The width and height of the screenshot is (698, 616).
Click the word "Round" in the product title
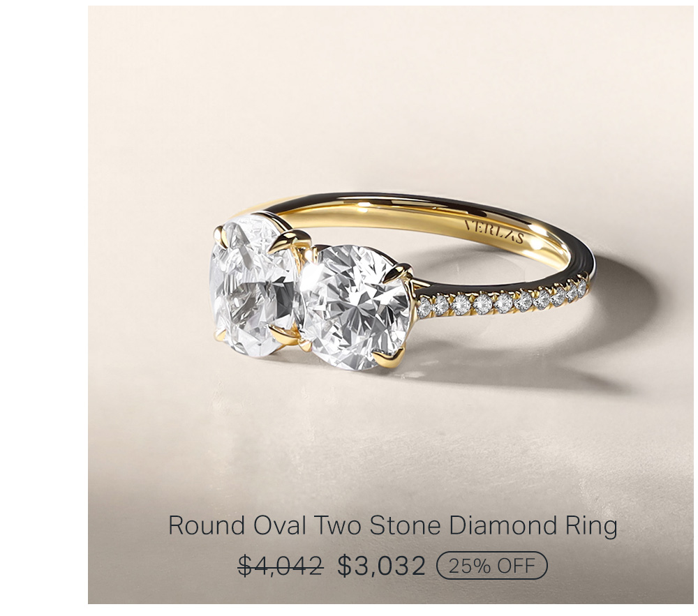point(207,525)
